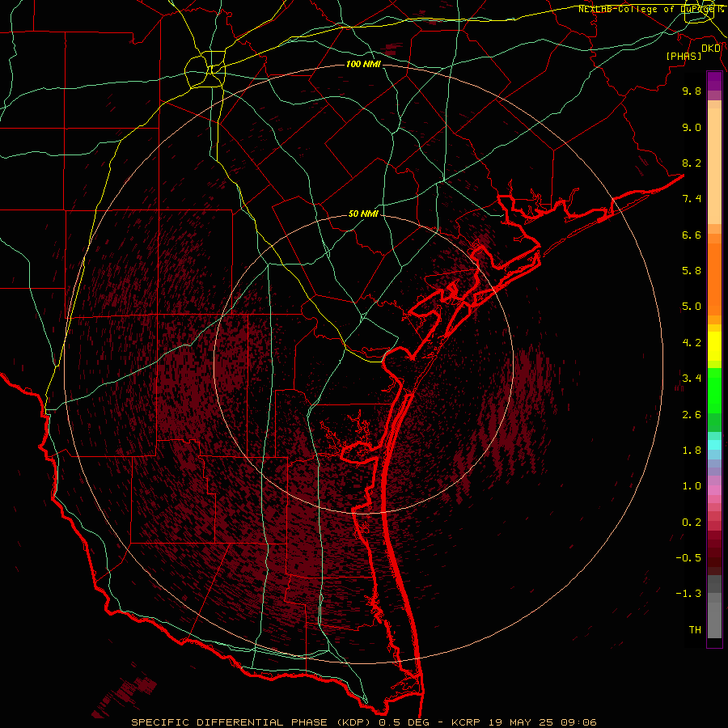Click the "[PHAS]" units label above the color scale
The height and width of the screenshot is (728, 728).
(x=684, y=57)
